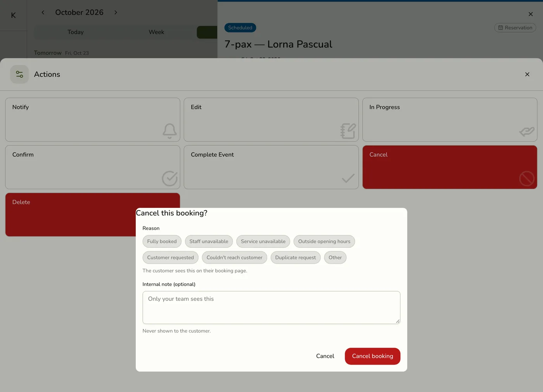
Task: Switch to the Today tab
Action: (x=75, y=32)
